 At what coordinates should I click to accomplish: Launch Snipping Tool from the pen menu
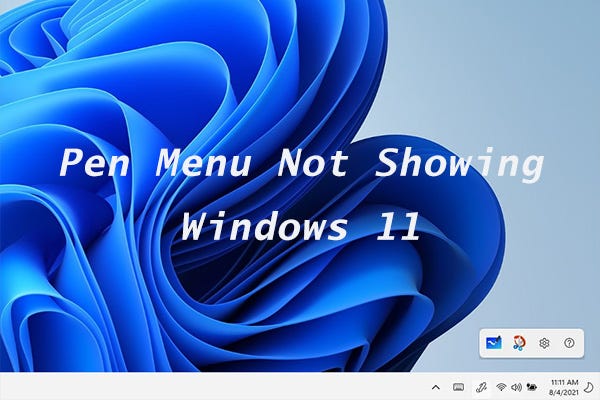[519, 343]
